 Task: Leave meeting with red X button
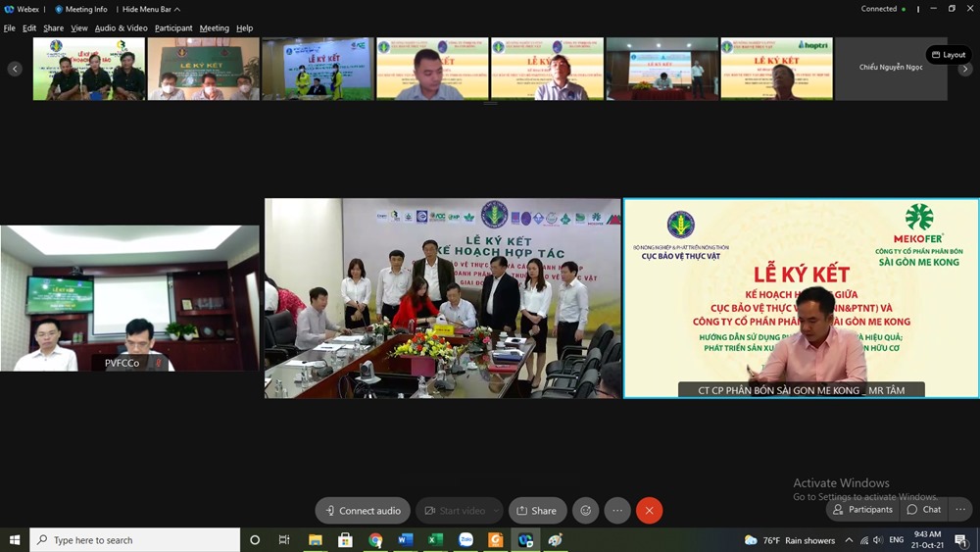pos(650,511)
